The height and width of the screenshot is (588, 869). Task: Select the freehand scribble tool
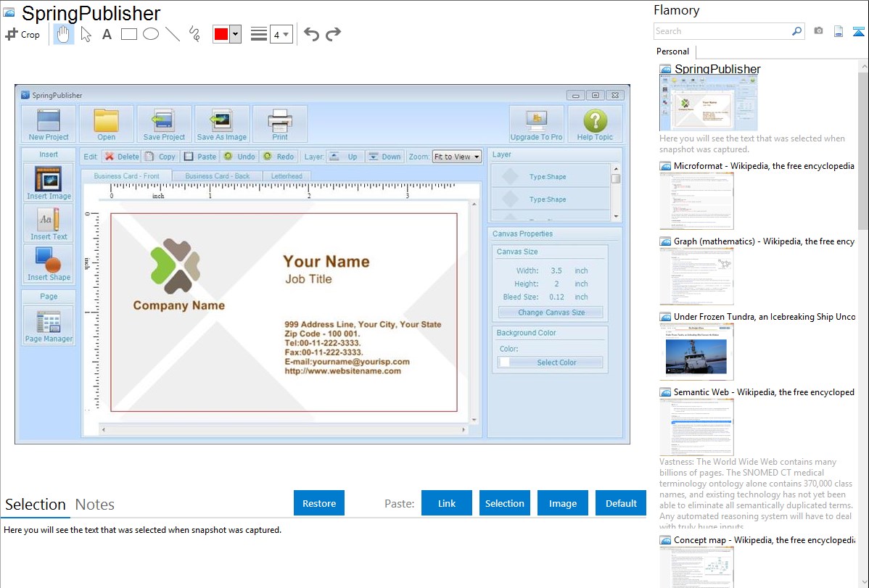(x=194, y=34)
